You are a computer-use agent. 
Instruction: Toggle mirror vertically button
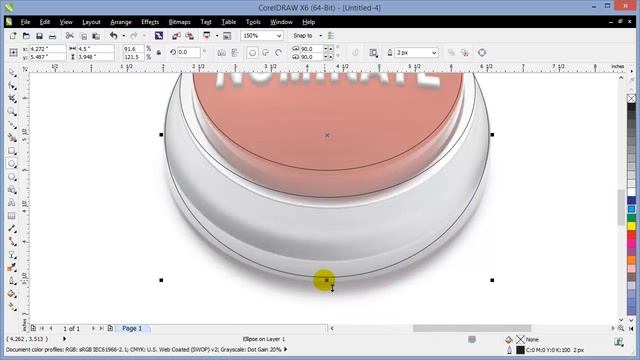(x=235, y=53)
